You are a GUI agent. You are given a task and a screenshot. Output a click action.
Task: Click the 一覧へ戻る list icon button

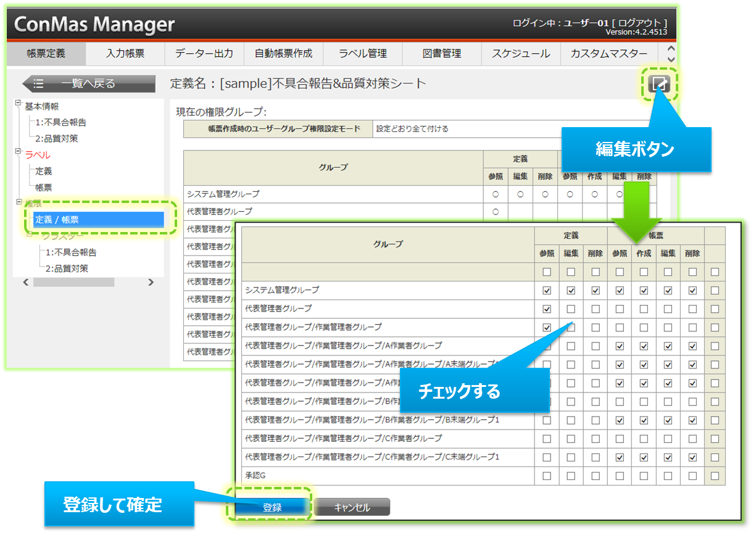tap(38, 84)
